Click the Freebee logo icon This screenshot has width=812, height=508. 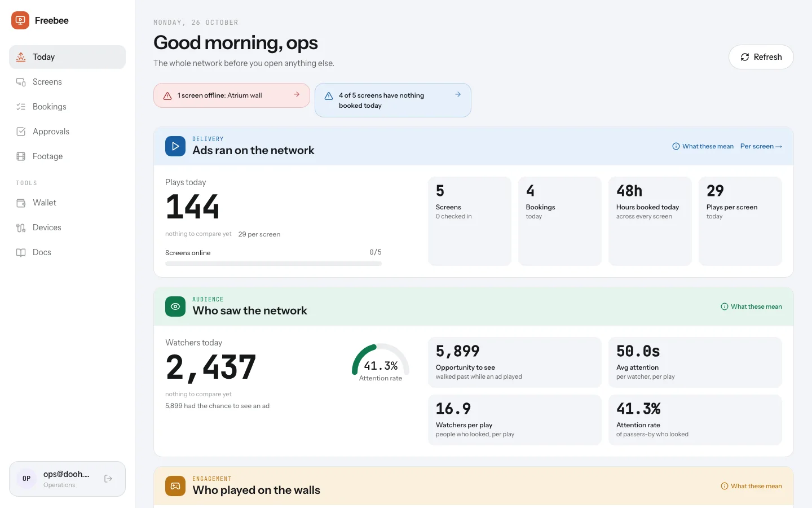click(20, 20)
